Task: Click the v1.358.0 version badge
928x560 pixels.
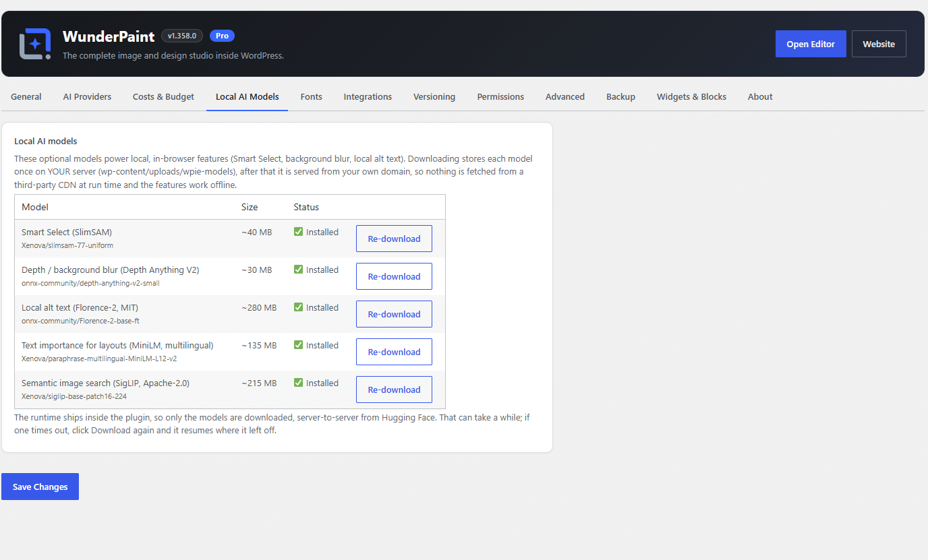Action: click(182, 36)
